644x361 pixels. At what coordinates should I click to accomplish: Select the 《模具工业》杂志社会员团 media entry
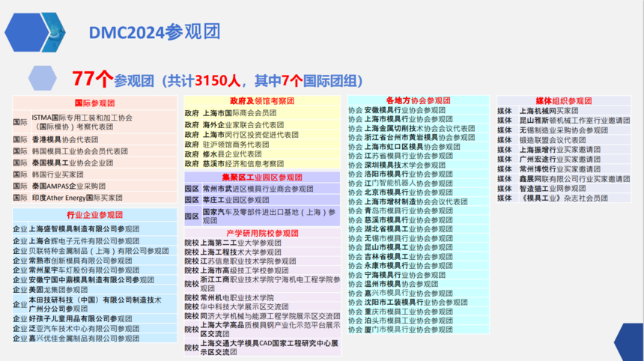(553, 198)
